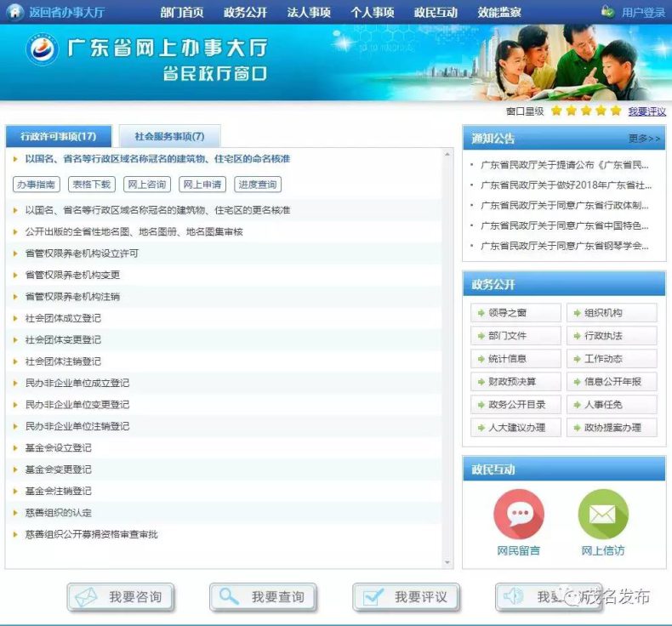This screenshot has height=626, width=672.
Task: Click the user login icon
Action: pos(607,12)
